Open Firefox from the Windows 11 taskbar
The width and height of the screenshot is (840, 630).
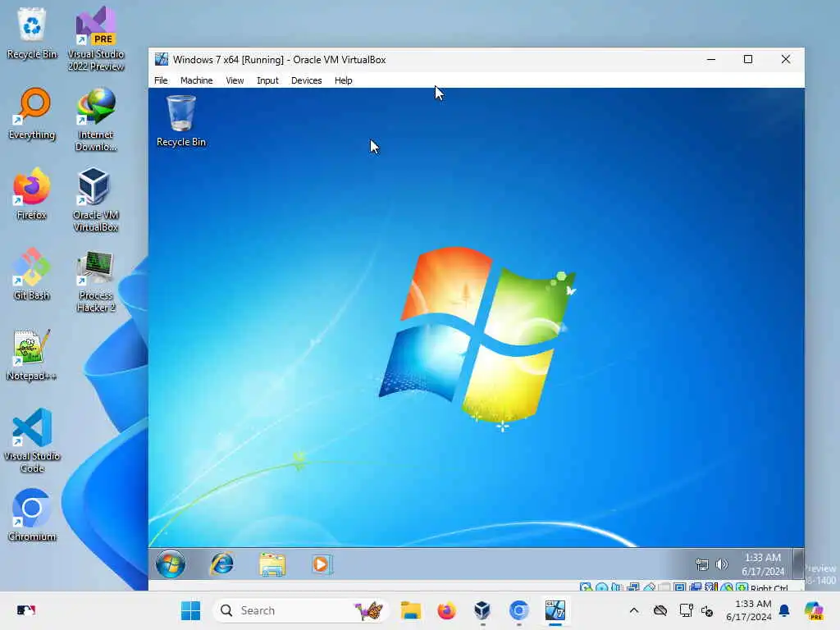pyautogui.click(x=446, y=610)
